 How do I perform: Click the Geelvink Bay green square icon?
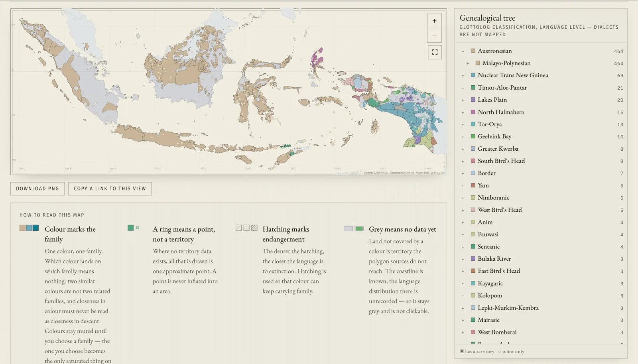point(473,136)
